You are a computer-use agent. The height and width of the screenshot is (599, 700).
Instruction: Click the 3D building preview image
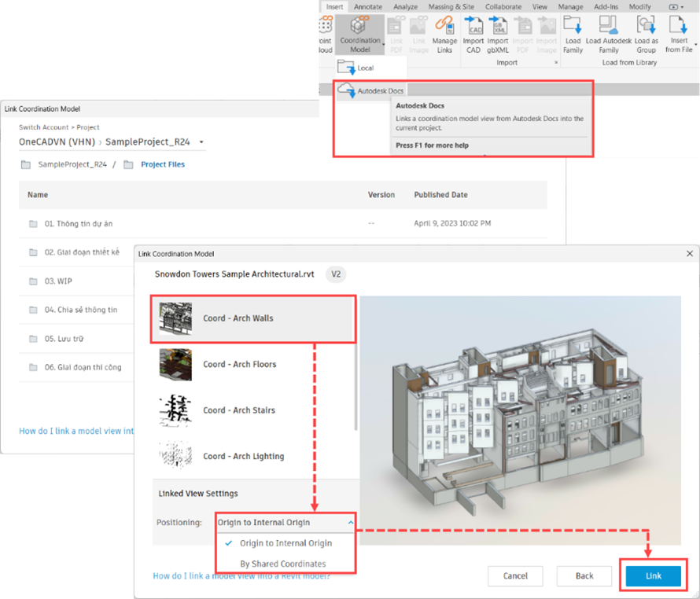click(x=520, y=420)
